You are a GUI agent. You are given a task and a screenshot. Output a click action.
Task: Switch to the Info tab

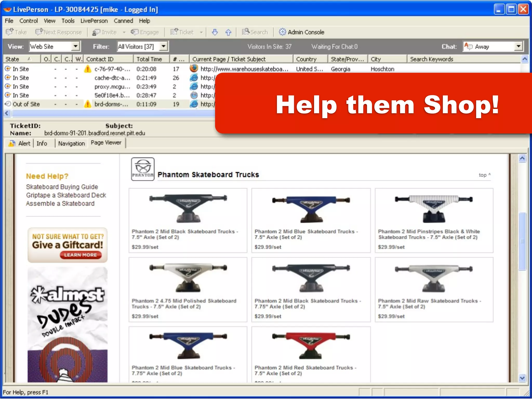pyautogui.click(x=42, y=143)
